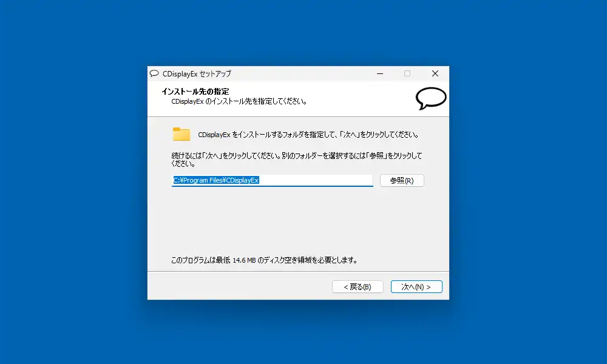Click the 14.6 MB disk space notice
This screenshot has height=364, width=607.
(264, 260)
